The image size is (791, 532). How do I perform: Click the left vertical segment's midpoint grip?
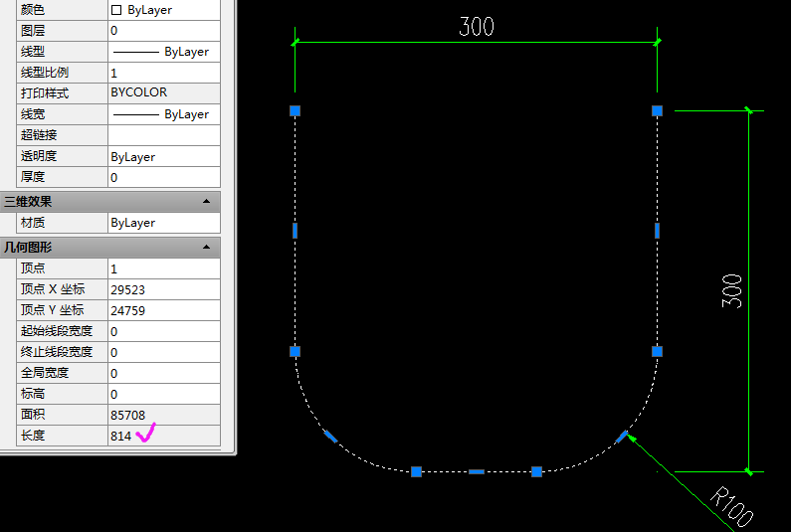[x=296, y=231]
